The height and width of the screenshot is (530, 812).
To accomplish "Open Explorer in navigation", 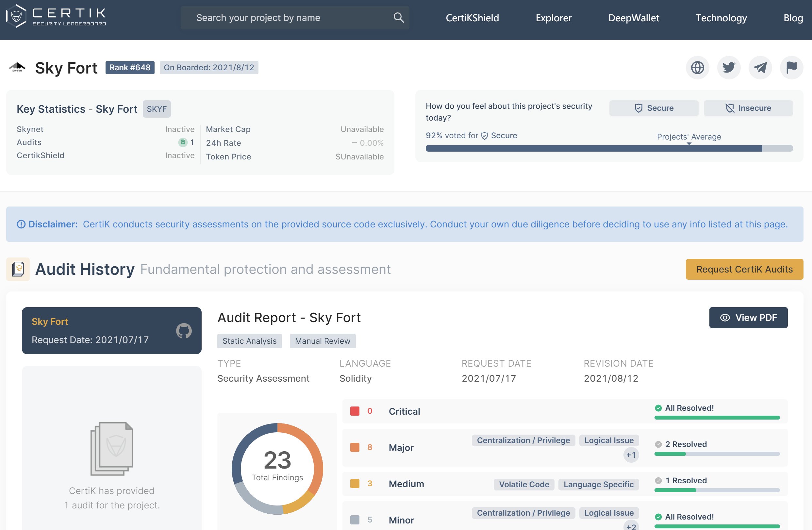I will [554, 18].
